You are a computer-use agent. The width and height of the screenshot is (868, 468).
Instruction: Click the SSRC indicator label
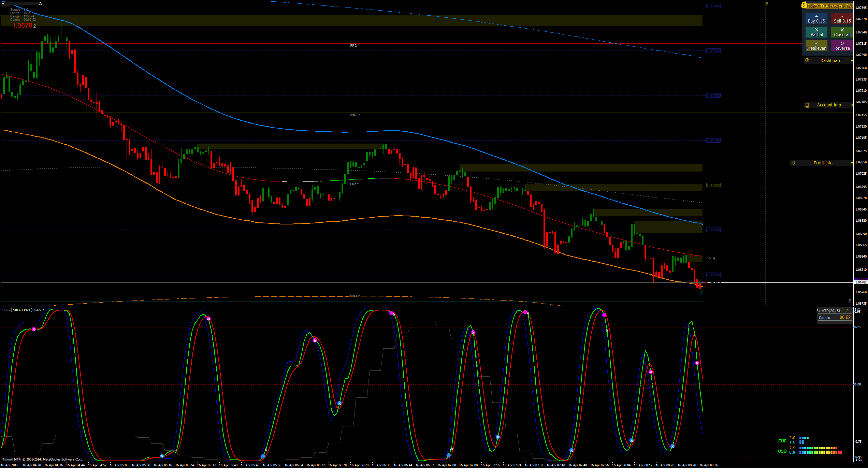coord(23,310)
